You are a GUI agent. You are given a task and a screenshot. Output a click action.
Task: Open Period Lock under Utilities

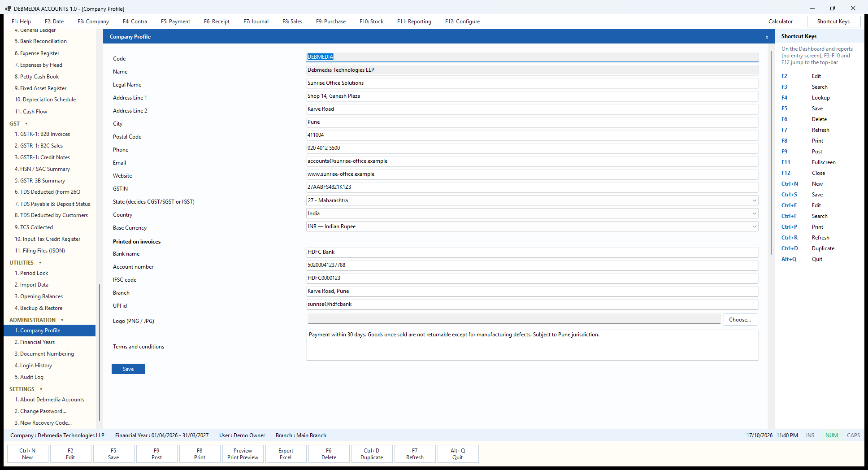pos(31,273)
